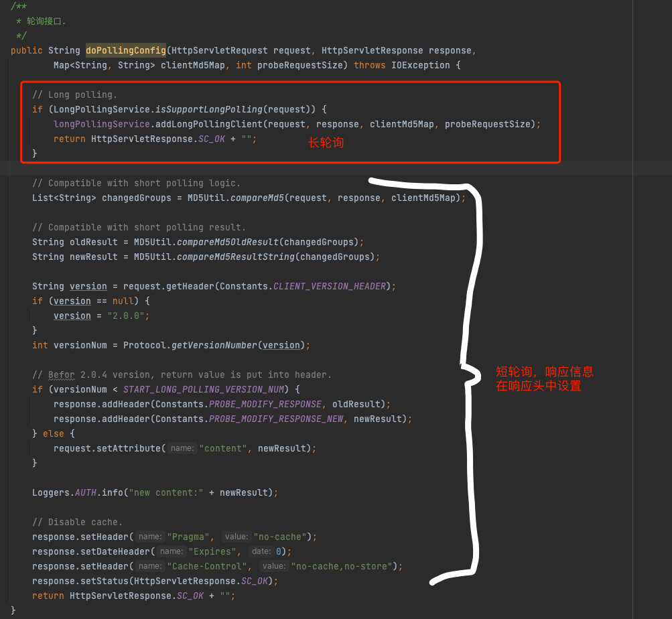Click the Loggers class name
Viewport: 672px width, 619px height.
click(x=50, y=492)
